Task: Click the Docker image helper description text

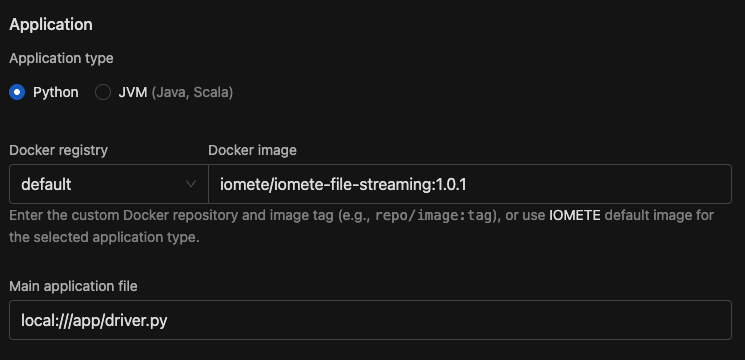Action: (362, 226)
